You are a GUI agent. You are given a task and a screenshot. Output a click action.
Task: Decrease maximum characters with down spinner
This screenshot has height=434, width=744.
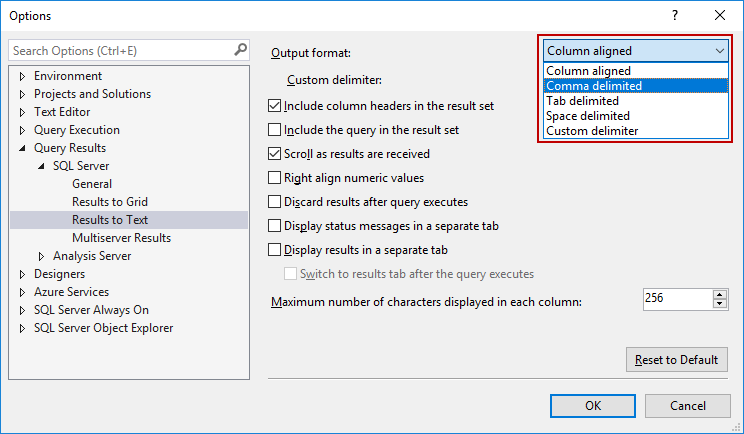[720, 303]
